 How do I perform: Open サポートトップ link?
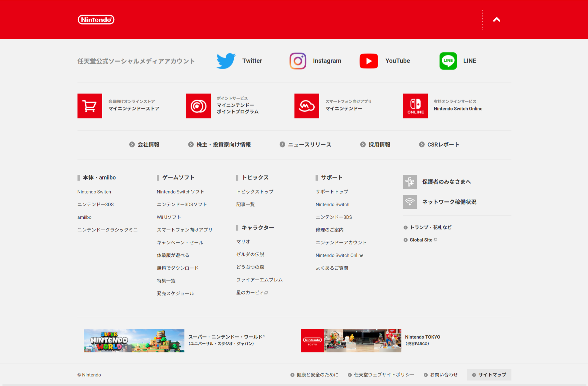coord(332,192)
